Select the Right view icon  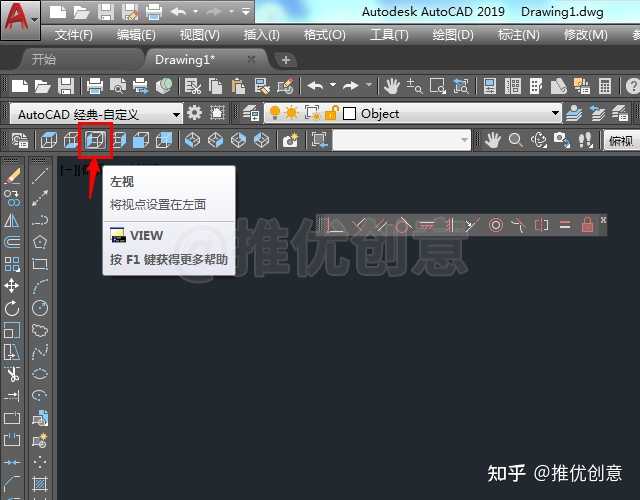click(119, 140)
